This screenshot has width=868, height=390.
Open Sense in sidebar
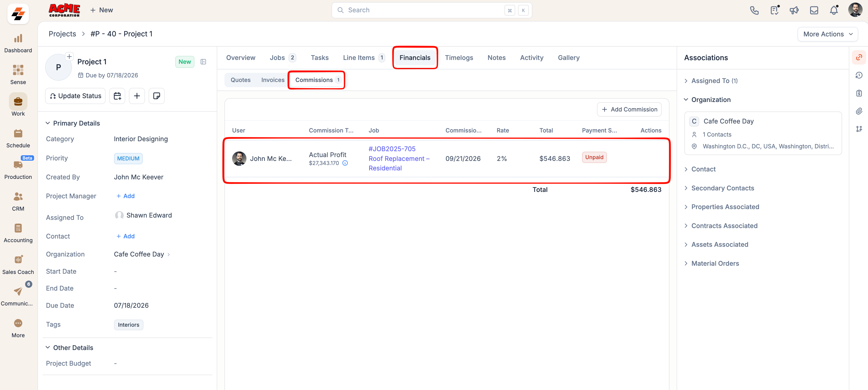18,75
